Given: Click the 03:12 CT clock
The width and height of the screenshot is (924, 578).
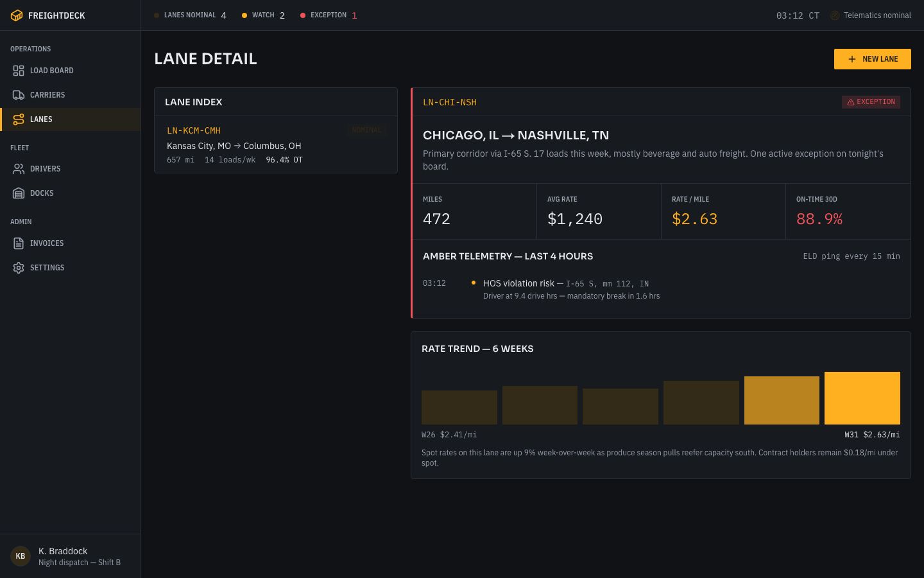Looking at the screenshot, I should [798, 15].
